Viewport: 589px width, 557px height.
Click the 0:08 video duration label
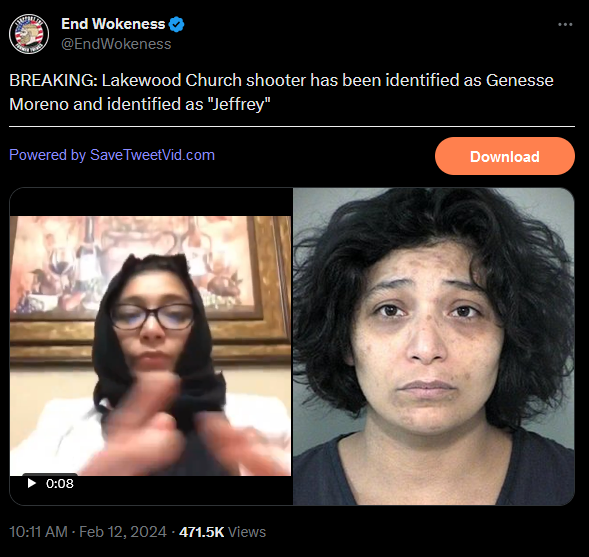click(x=60, y=483)
